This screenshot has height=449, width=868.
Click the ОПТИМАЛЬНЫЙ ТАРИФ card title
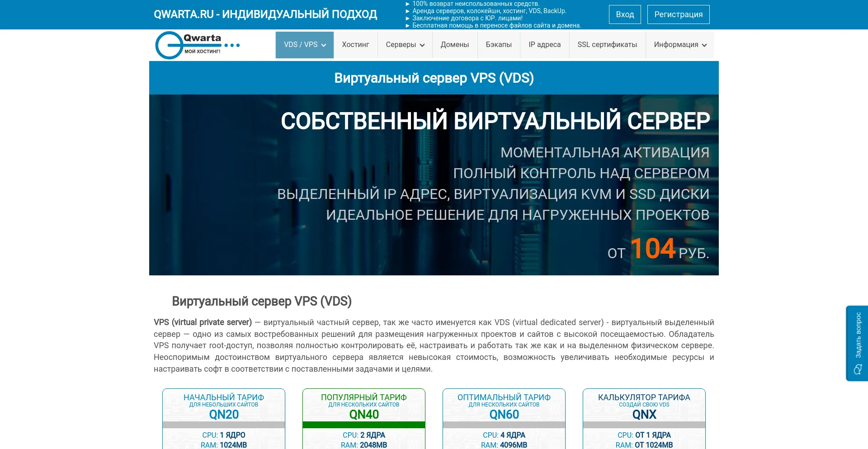504,397
